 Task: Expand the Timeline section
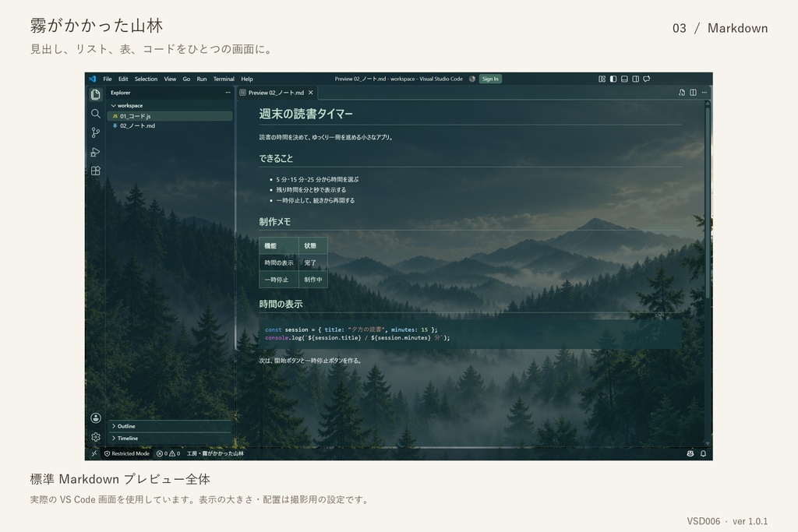click(171, 438)
